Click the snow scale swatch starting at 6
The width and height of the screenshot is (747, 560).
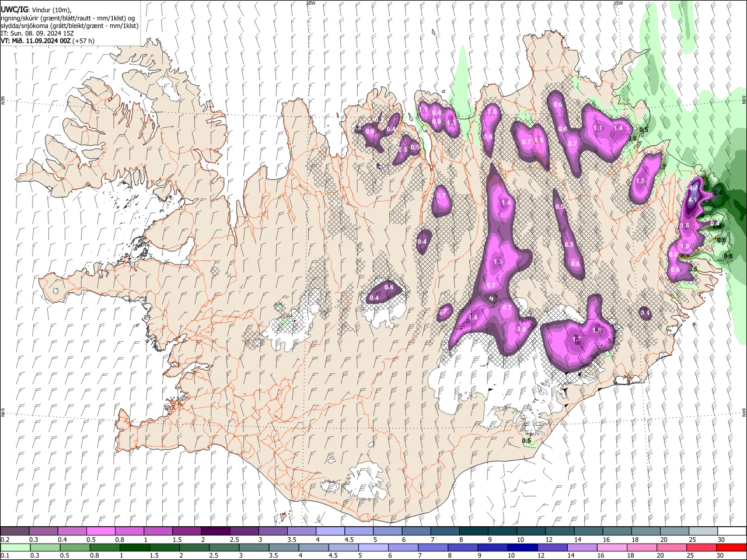point(416,531)
